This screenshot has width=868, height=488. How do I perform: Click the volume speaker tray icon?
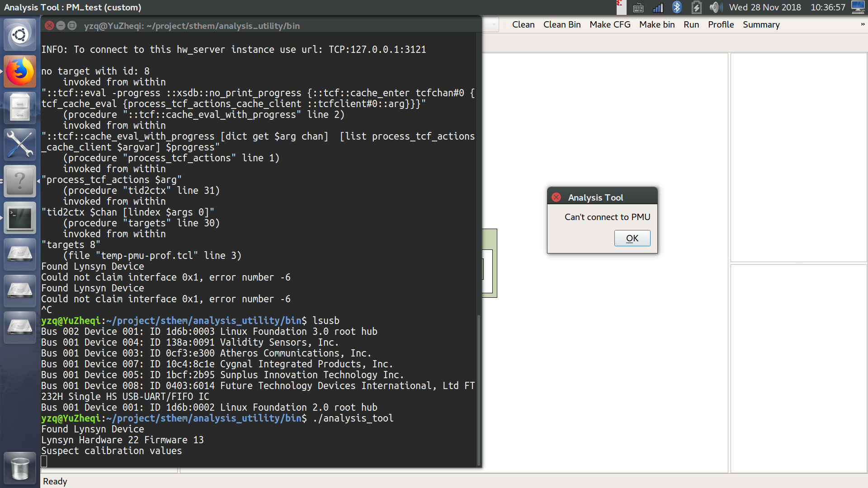(715, 7)
